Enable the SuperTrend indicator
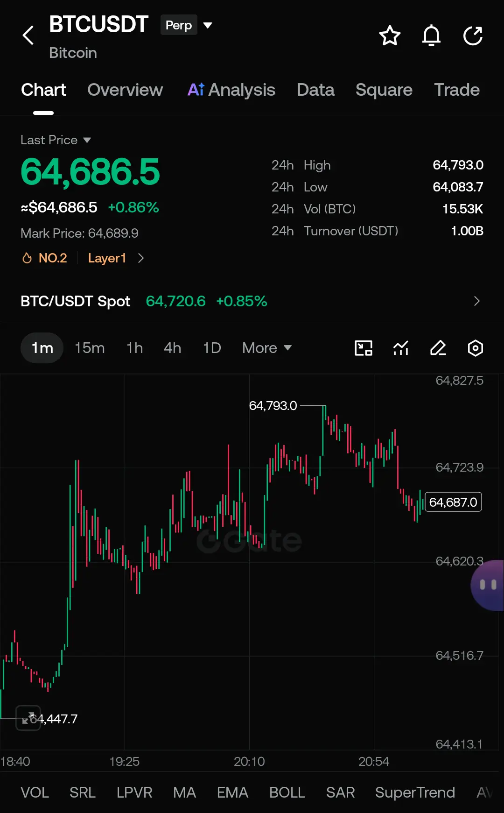The height and width of the screenshot is (813, 504). [415, 792]
